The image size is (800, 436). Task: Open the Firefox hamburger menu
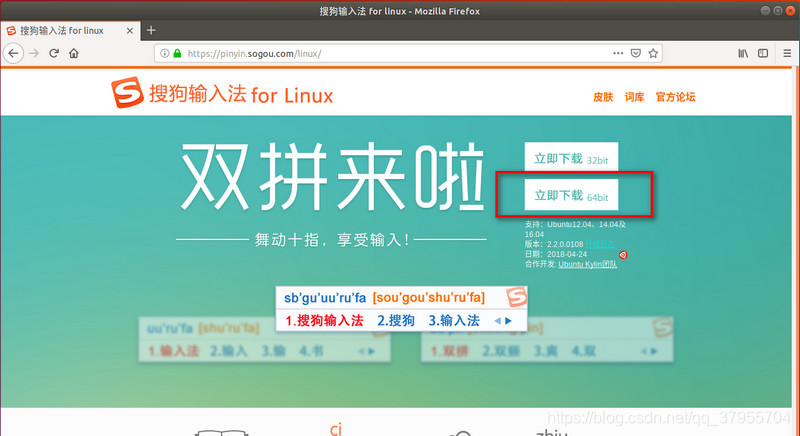[787, 53]
